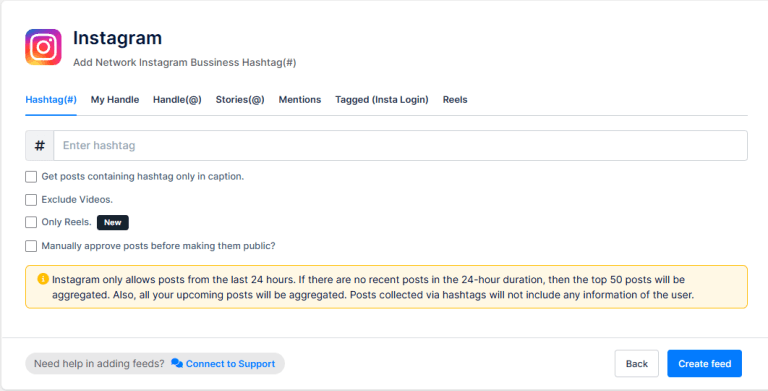Click the chat bubbles support icon
Viewport: 768px width, 391px height.
pos(177,364)
